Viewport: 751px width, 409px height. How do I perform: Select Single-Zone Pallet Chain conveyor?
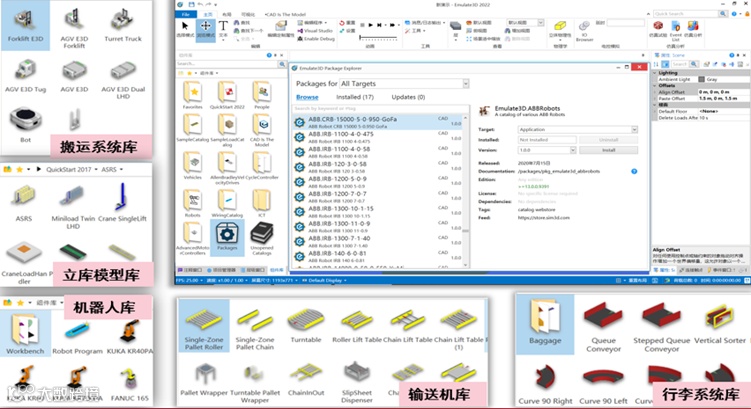tap(255, 329)
